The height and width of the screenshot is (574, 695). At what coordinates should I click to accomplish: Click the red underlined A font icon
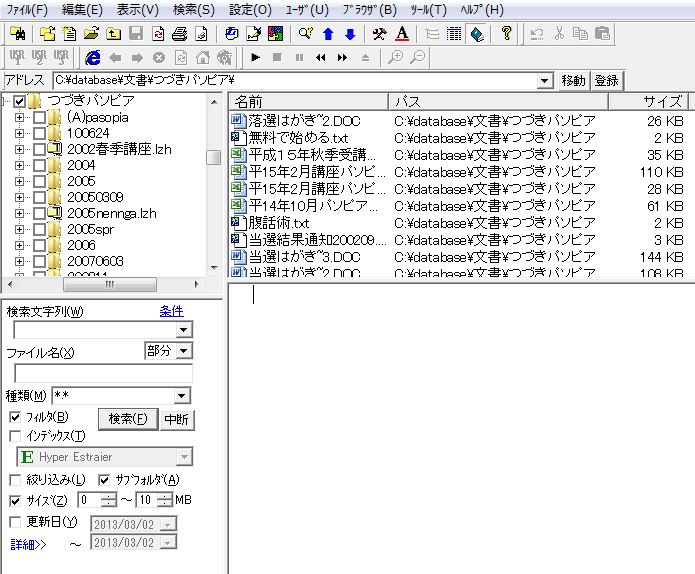402,34
